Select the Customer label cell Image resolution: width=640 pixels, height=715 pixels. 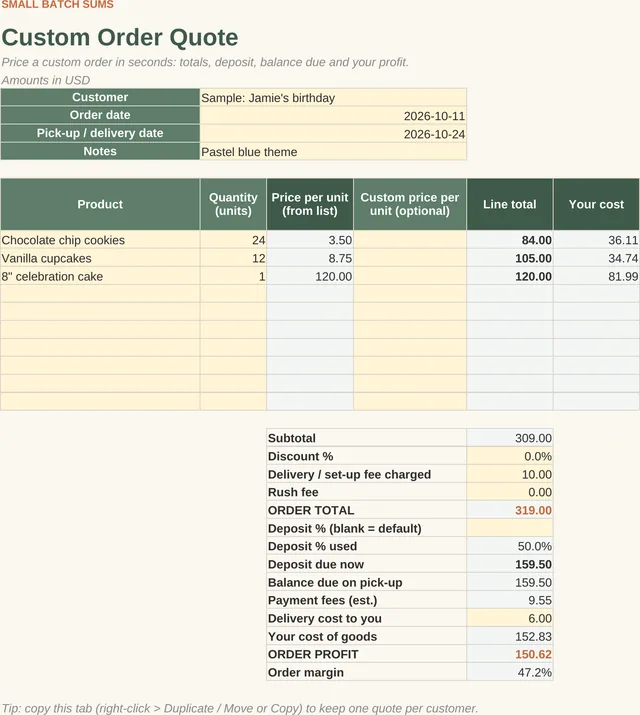[x=100, y=97]
